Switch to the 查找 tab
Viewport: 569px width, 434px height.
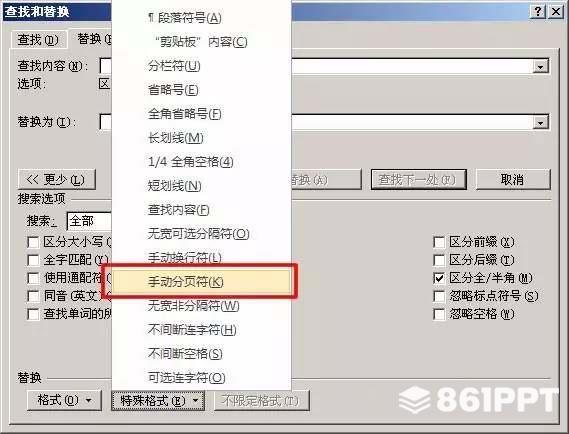click(x=38, y=40)
